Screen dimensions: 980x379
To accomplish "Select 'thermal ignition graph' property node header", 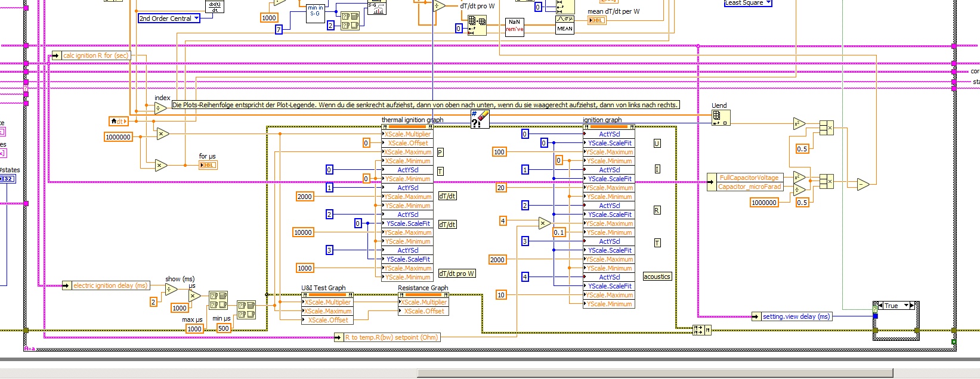I will coord(408,126).
